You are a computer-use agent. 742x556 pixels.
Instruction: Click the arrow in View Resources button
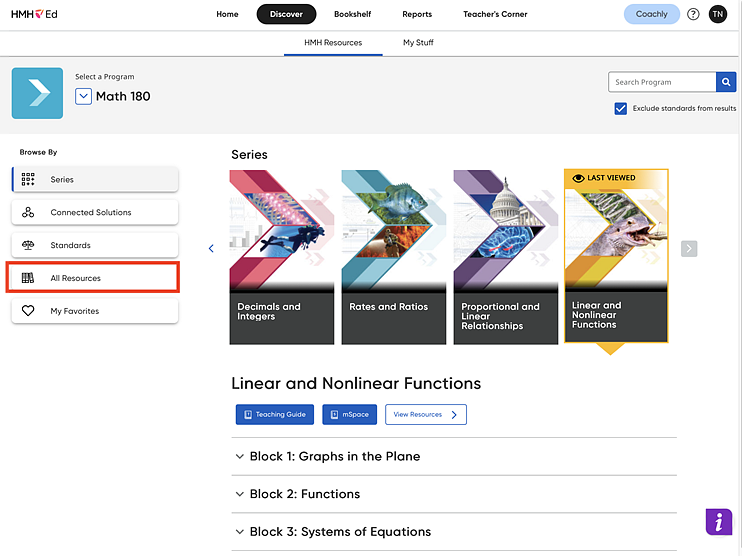click(x=454, y=415)
